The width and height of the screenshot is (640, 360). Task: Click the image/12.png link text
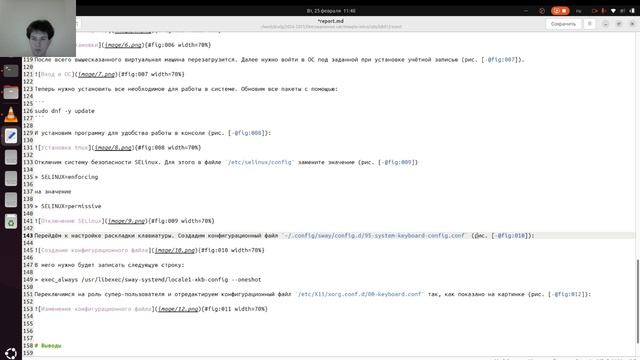(178, 309)
